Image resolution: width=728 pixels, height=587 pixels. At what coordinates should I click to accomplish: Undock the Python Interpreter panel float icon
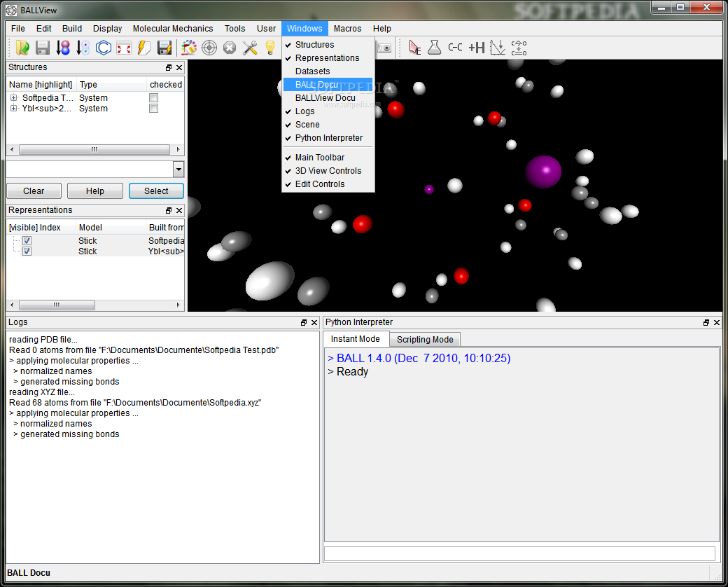click(x=706, y=322)
